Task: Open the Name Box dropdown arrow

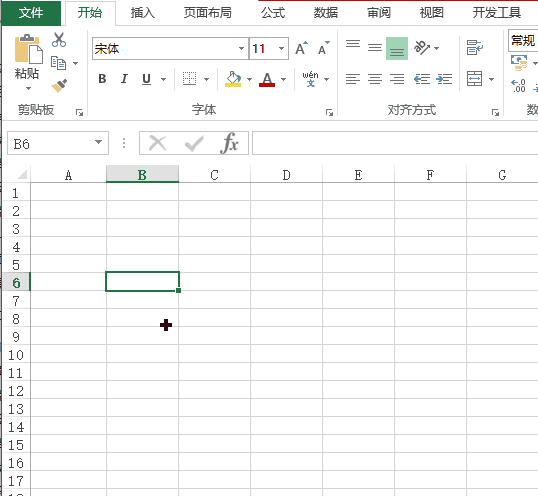Action: click(98, 142)
